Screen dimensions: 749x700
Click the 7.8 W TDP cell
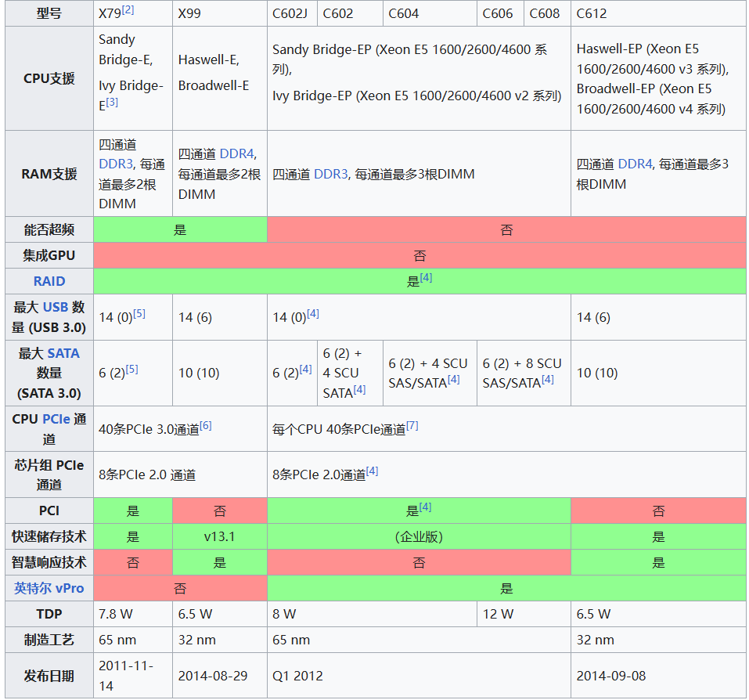[133, 614]
